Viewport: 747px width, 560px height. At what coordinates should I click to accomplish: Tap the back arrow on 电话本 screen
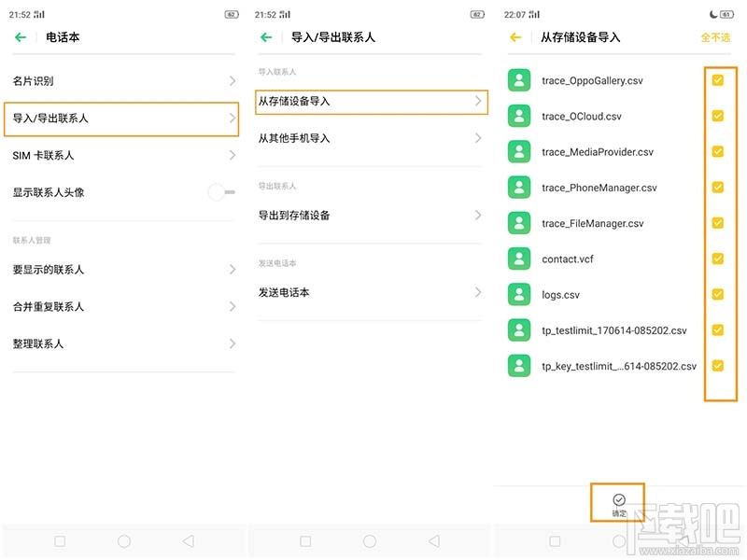21,37
